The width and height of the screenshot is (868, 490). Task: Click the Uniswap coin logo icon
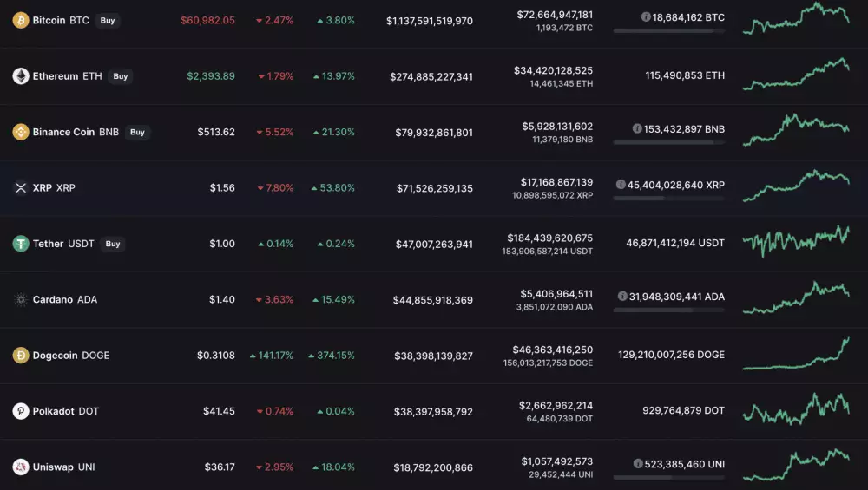[x=21, y=467]
